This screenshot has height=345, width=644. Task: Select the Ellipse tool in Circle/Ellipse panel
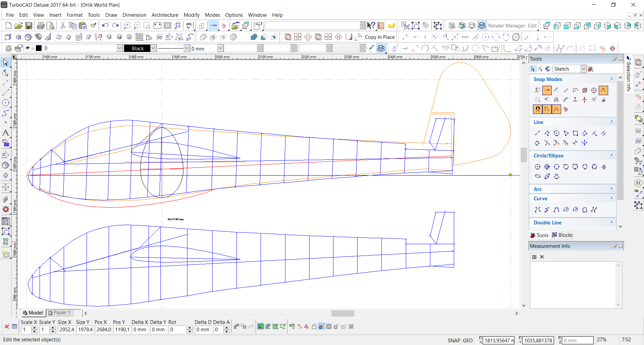click(538, 176)
